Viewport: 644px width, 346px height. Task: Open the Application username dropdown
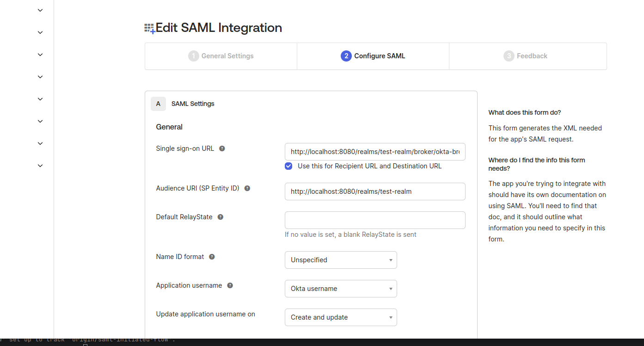(341, 288)
